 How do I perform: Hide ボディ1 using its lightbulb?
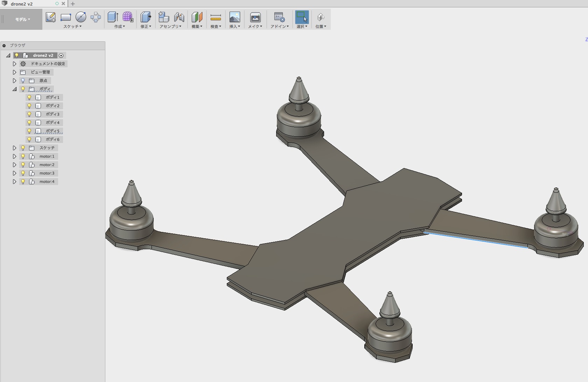pos(29,97)
